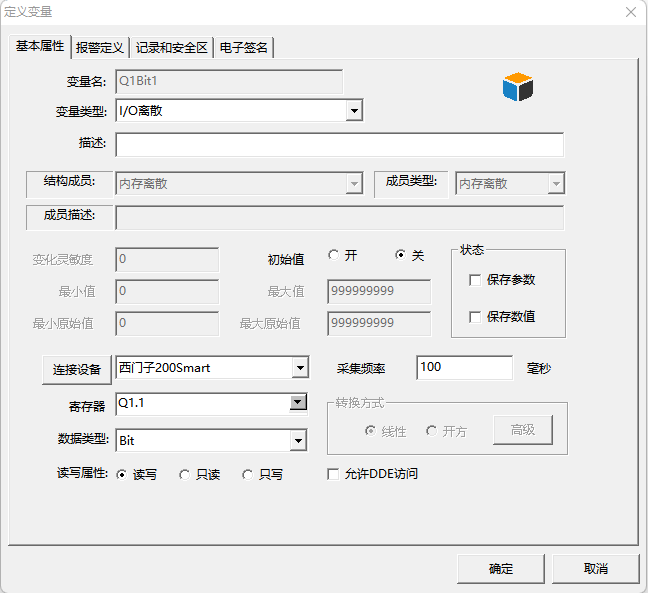Expand the 数据类型 dropdown showing Bit
648x593 pixels.
point(298,441)
